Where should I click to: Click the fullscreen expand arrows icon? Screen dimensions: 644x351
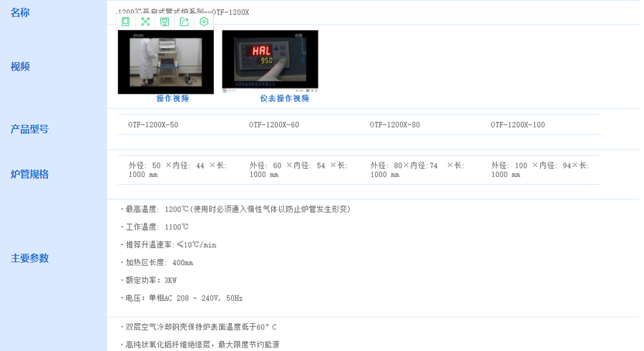click(145, 21)
